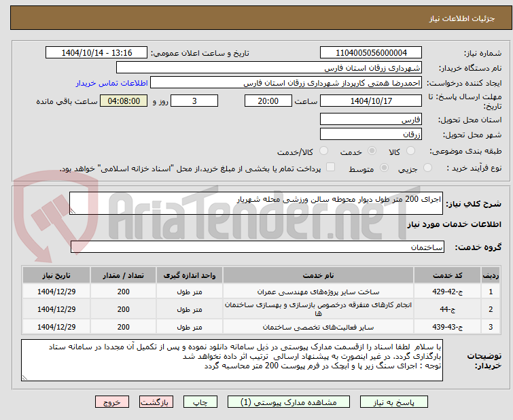Click row number 3 cell
The image size is (513, 420).
(491, 327)
